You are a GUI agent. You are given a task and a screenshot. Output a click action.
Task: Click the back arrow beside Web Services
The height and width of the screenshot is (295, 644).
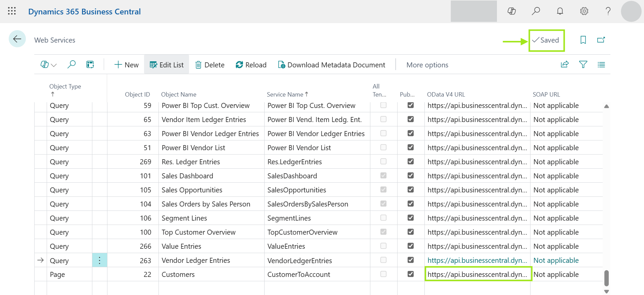17,39
